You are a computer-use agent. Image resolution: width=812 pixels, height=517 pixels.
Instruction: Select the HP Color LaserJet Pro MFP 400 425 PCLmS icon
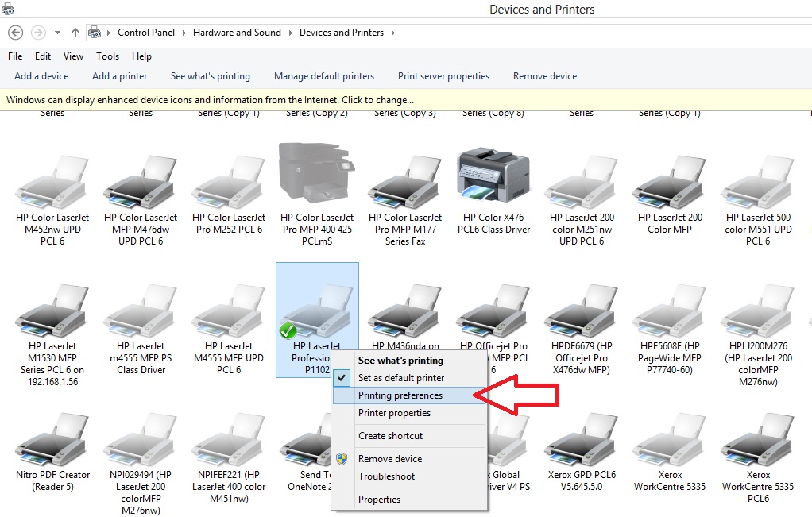click(x=317, y=174)
